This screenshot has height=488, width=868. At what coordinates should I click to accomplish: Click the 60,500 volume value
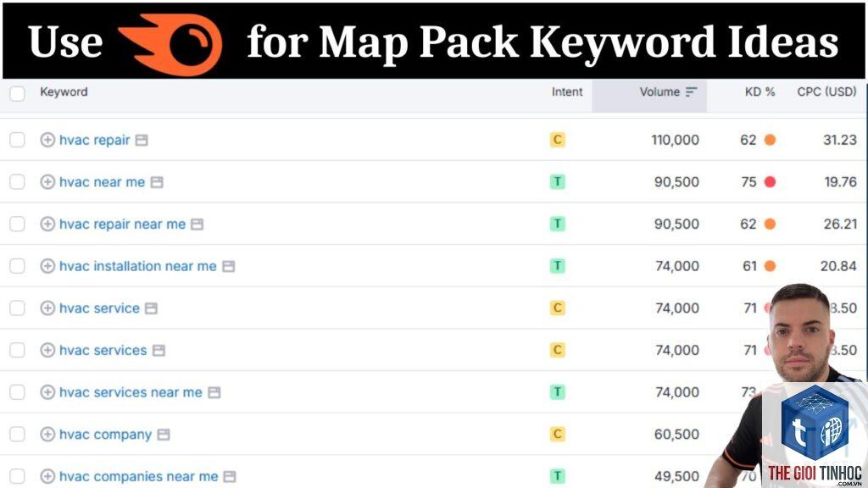point(676,435)
